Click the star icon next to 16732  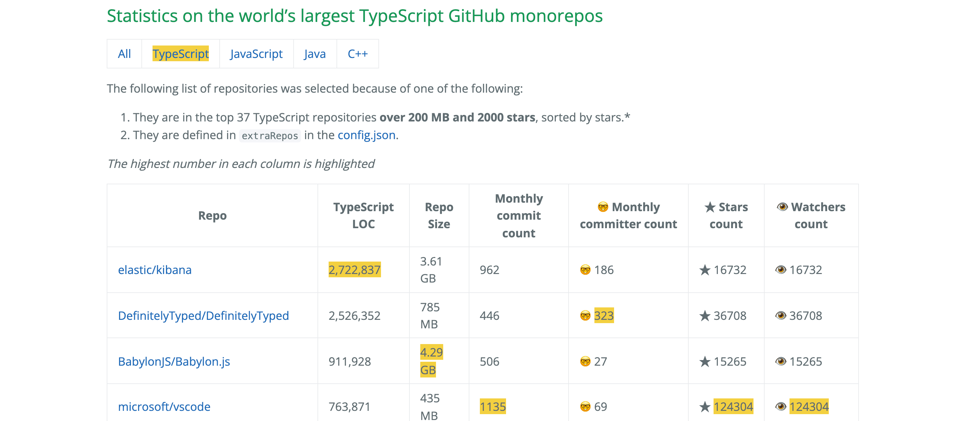[x=705, y=270]
